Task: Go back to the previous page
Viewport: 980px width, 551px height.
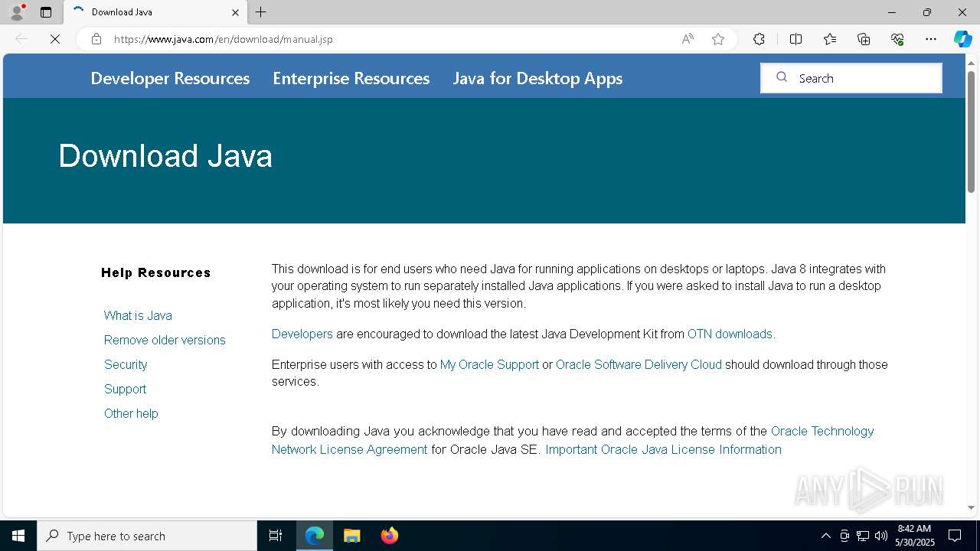Action: (21, 39)
